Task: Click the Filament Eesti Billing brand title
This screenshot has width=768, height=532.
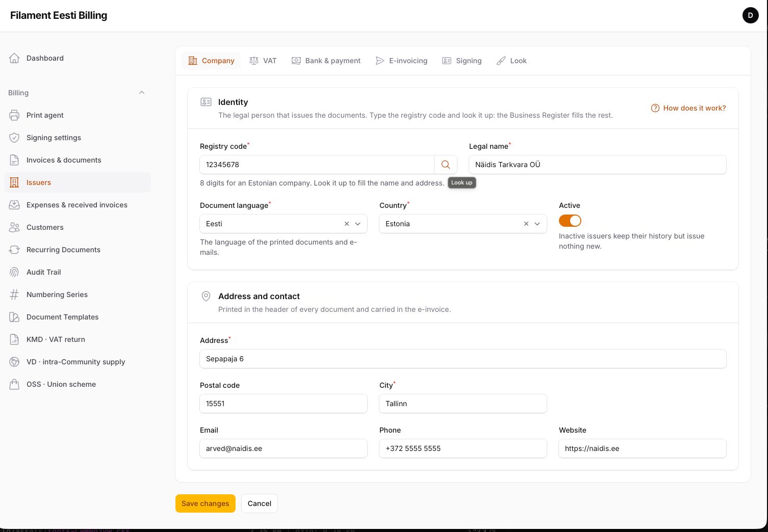Action: point(59,15)
